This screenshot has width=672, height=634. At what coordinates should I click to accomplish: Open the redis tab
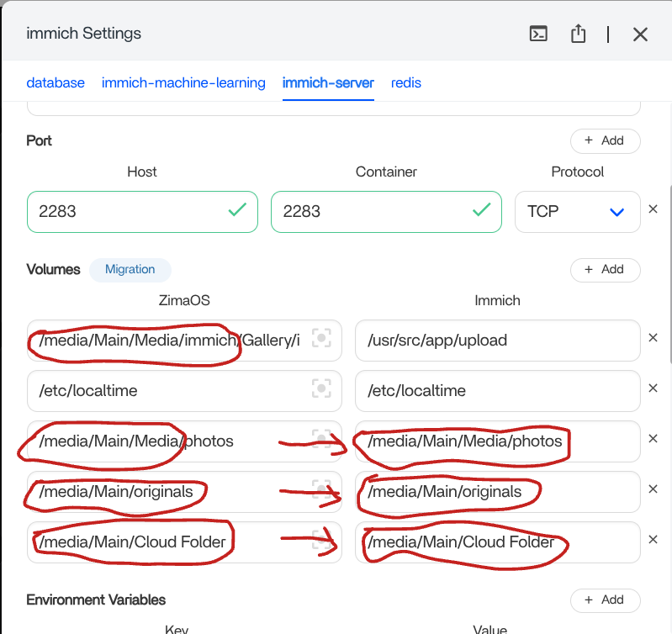pyautogui.click(x=406, y=82)
